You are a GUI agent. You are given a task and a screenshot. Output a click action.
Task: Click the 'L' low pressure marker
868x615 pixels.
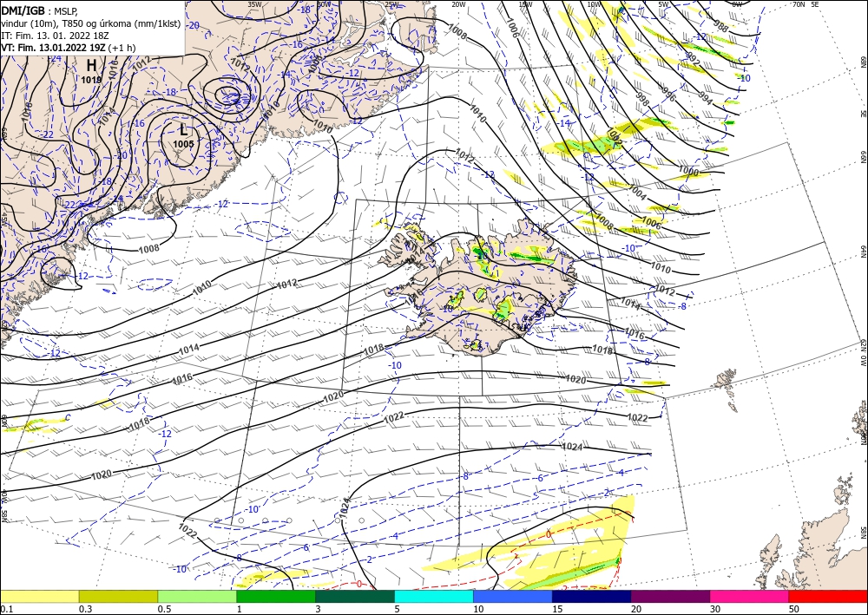tap(183, 130)
